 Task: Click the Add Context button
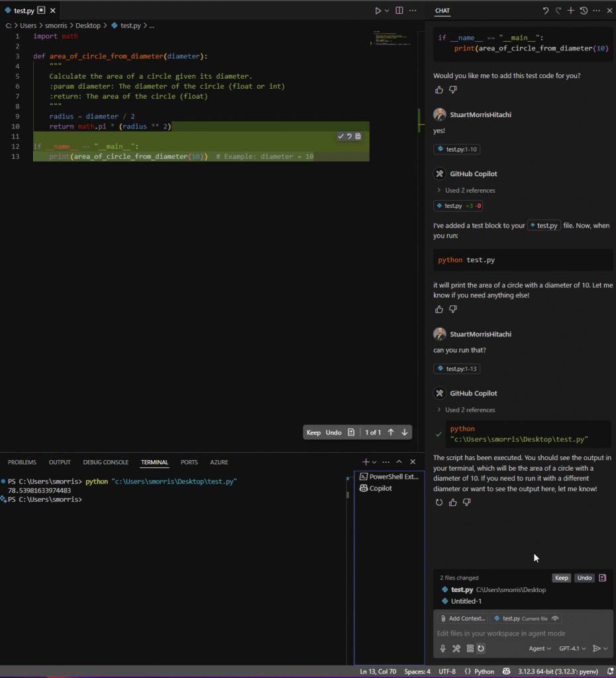coord(462,619)
